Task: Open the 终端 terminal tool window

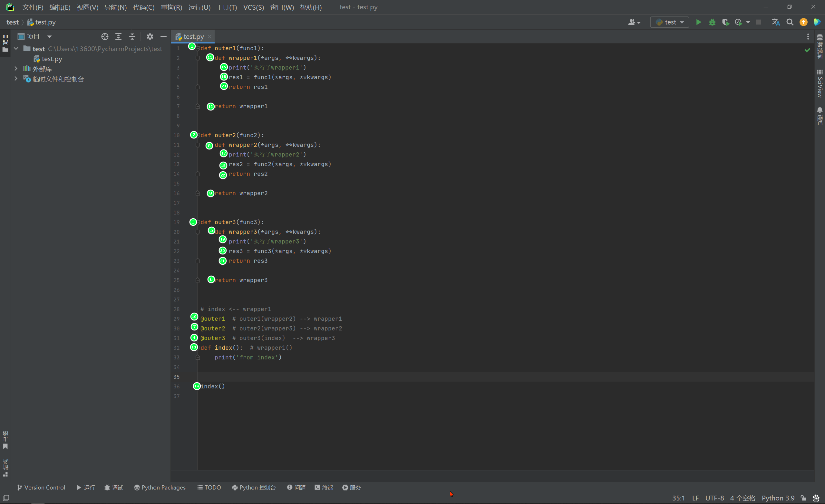Action: pos(324,488)
